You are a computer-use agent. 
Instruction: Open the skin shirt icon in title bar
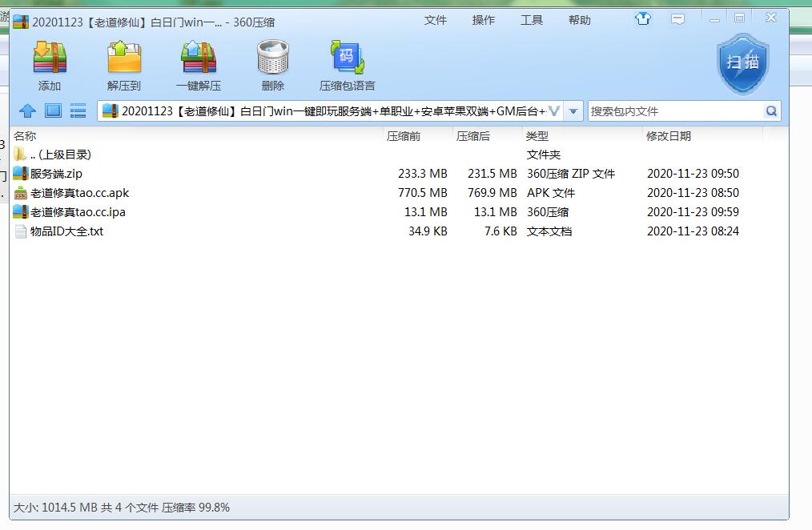643,19
